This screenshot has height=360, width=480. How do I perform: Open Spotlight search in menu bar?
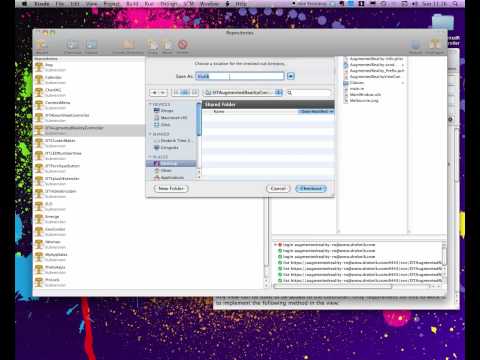455,4
